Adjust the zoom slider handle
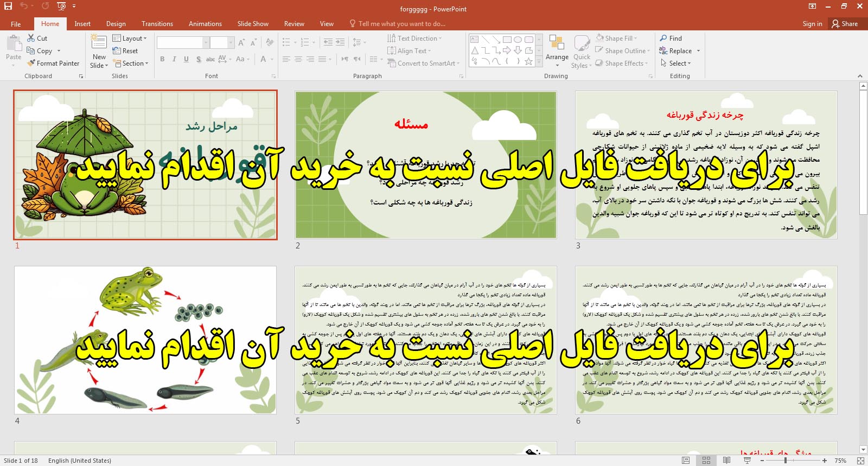This screenshot has width=868, height=466. (785, 460)
